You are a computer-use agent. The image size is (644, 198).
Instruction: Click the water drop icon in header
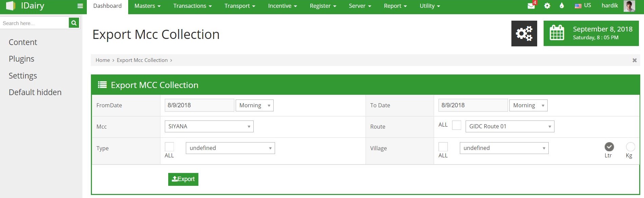click(562, 6)
